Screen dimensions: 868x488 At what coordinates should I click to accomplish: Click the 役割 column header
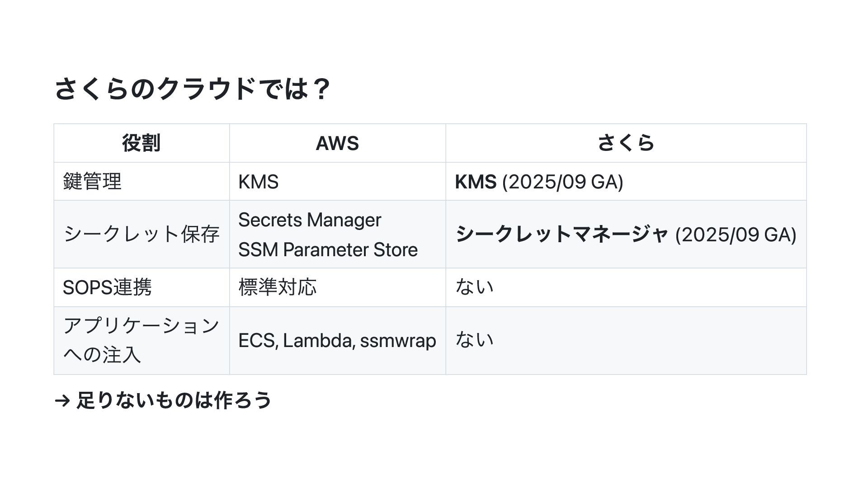tap(141, 143)
